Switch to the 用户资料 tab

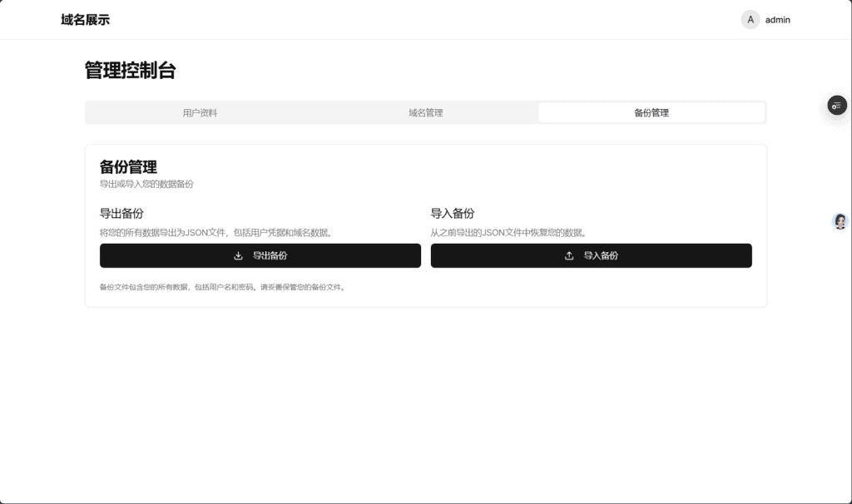coord(200,112)
